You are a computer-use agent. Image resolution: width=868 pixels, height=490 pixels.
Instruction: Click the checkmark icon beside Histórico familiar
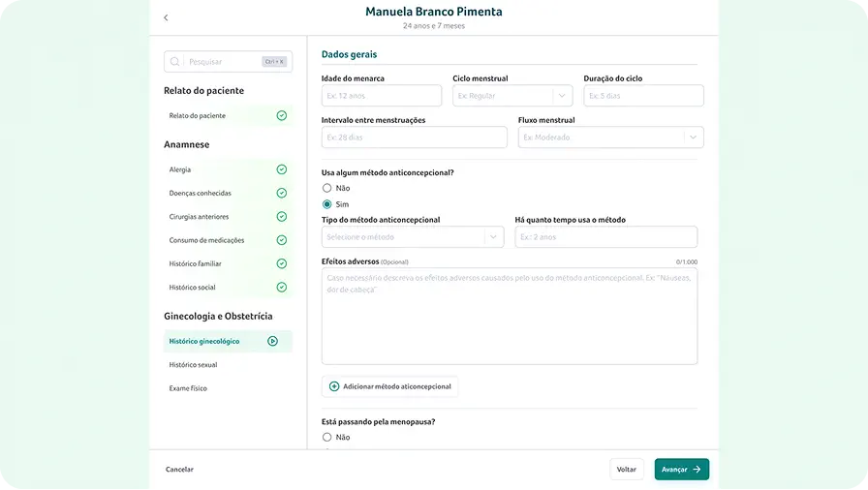click(x=281, y=263)
